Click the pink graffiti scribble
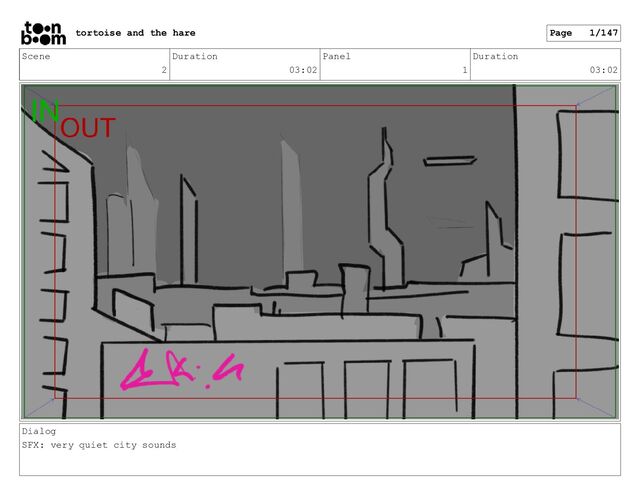Image resolution: width=640 pixels, height=495 pixels. point(182,370)
